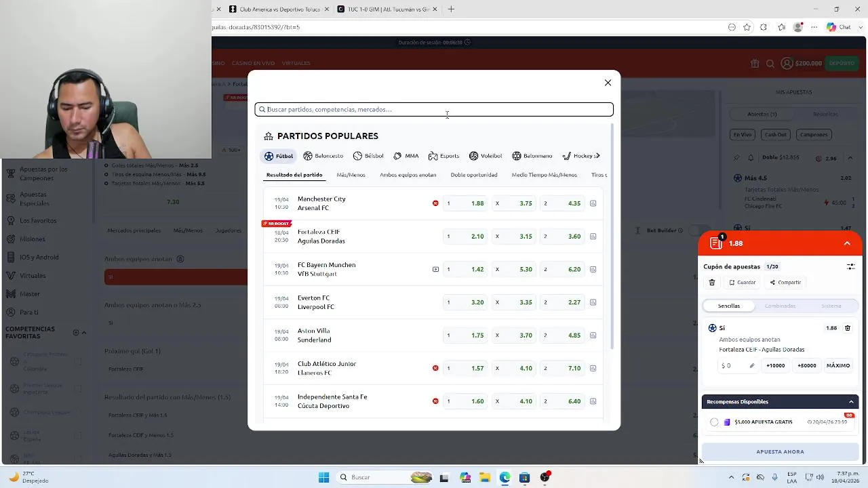This screenshot has height=488, width=868.
Task: Collapse Recompensas Disponibles section
Action: click(851, 402)
